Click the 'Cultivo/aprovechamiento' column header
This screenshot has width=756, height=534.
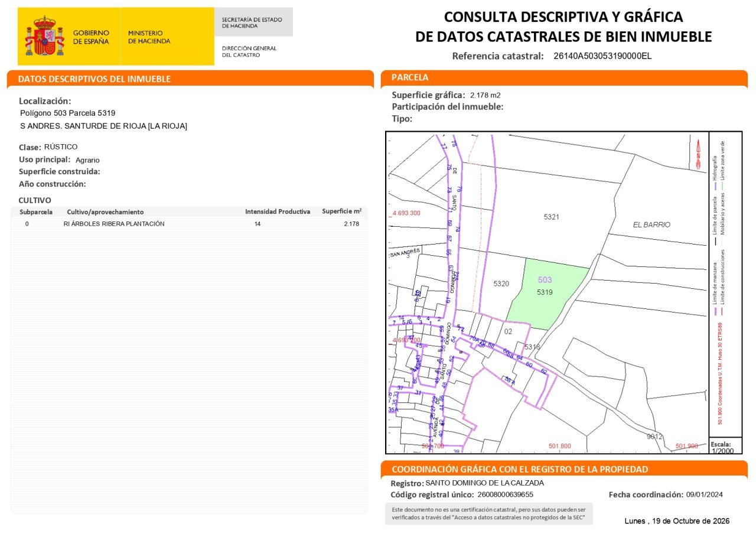click(105, 211)
